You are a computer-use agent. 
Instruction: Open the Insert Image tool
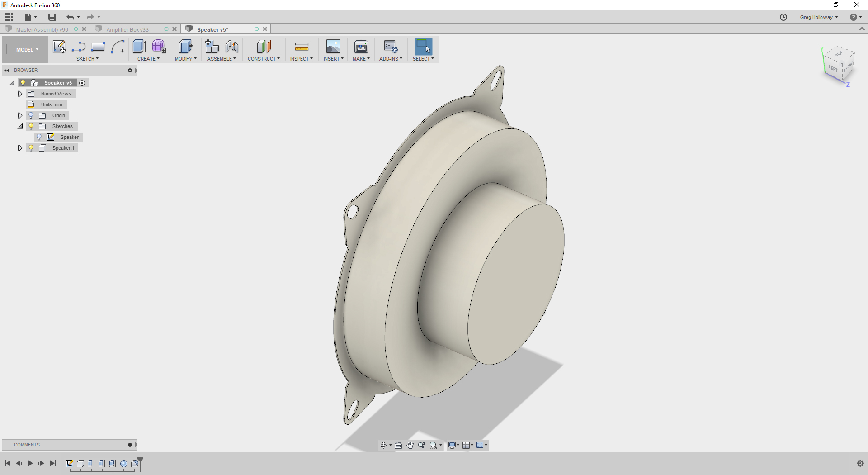point(333,47)
